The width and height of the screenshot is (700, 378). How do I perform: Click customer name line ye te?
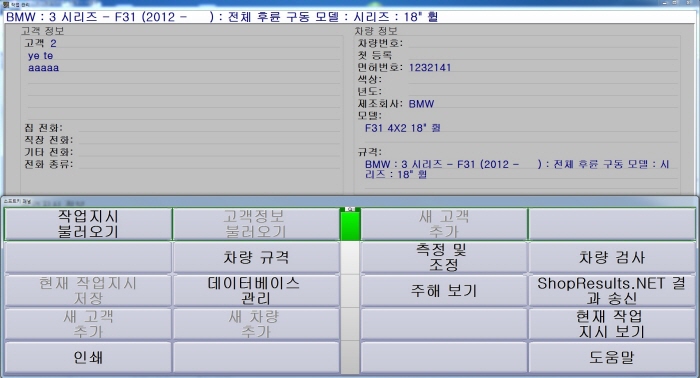tap(41, 56)
